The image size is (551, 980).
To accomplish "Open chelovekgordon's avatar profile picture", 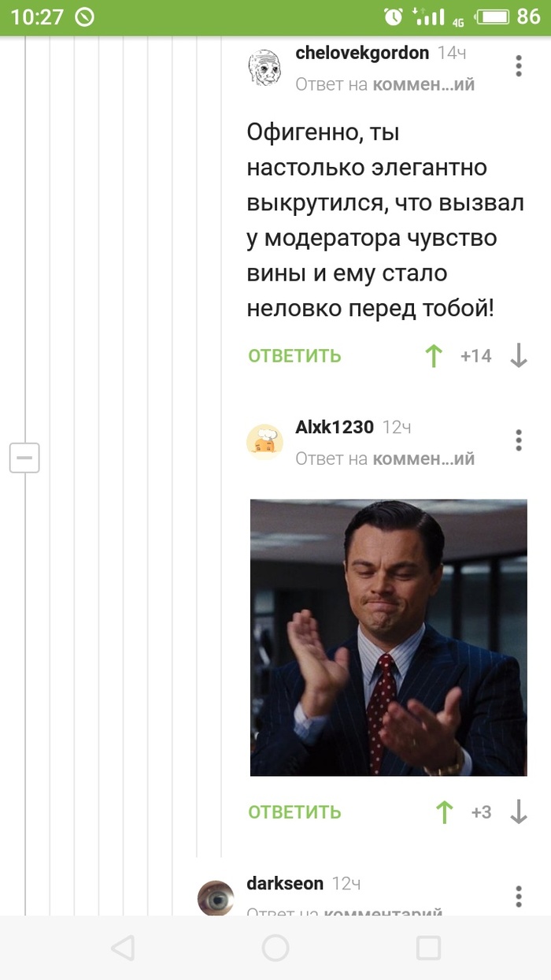I will [x=265, y=67].
